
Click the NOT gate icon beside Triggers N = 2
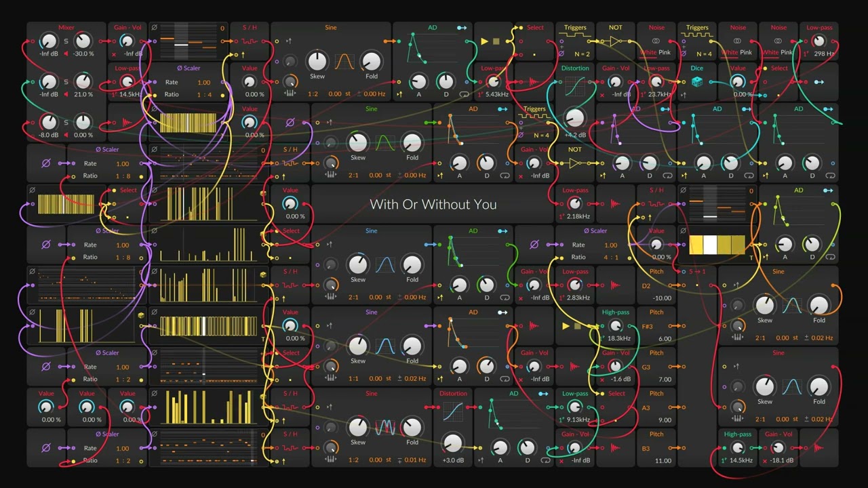pos(615,41)
